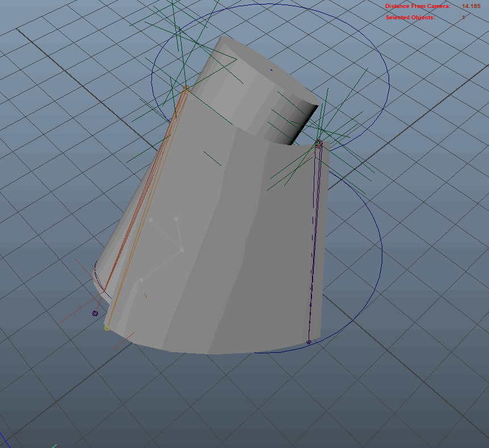Select the orange circle marker atop the orange line
Viewport: 489px width, 448px height.
(186, 89)
